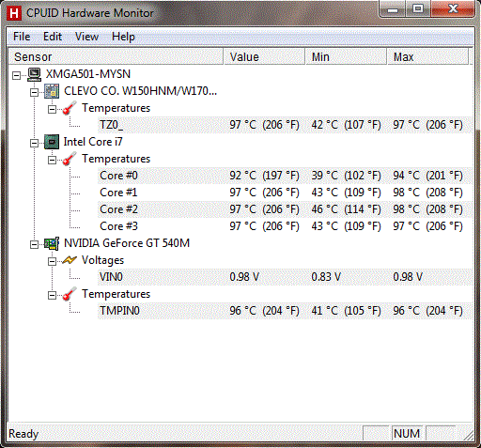Select the Core #0 sensor row

(x=285, y=176)
